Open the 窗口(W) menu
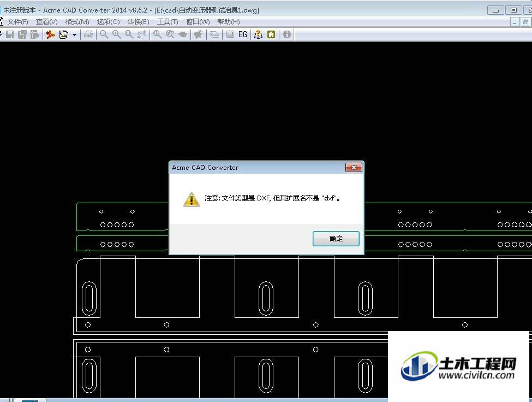The height and width of the screenshot is (402, 532). 198,22
